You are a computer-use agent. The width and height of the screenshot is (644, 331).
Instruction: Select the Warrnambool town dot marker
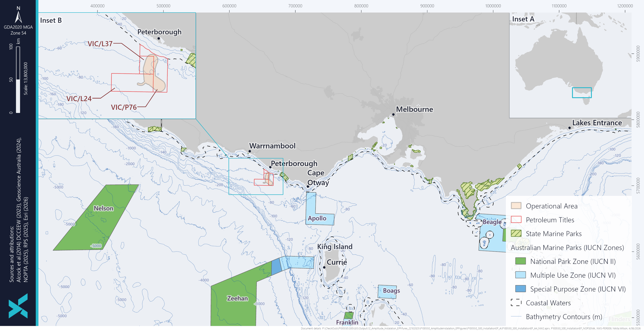coord(250,151)
